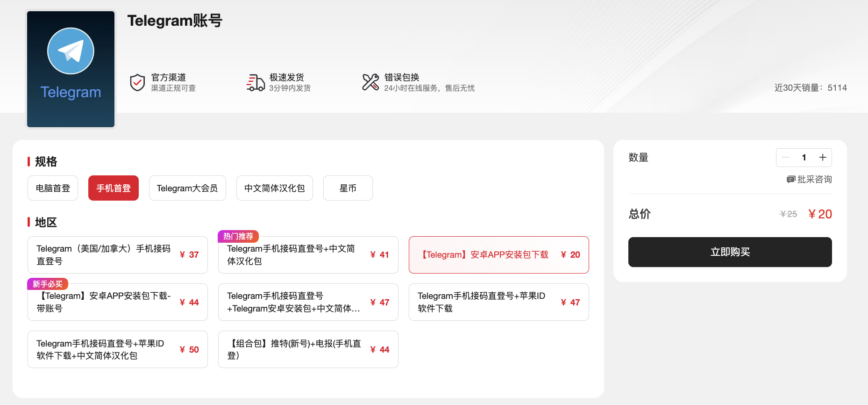Click the 新手必买 beginner badge

[48, 284]
